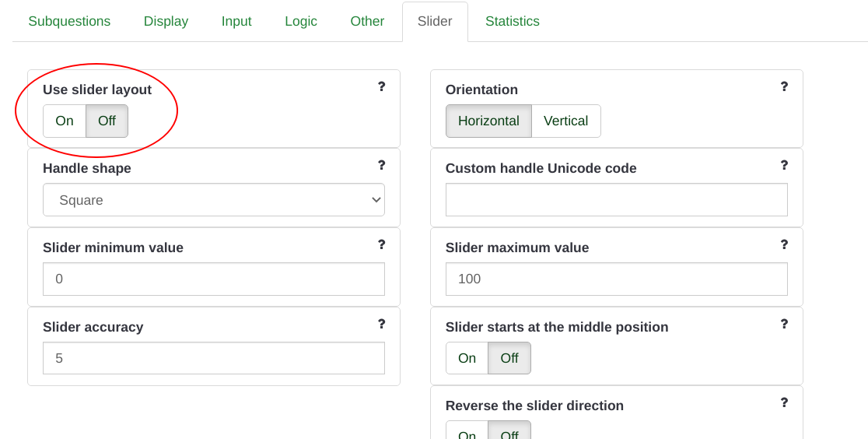The image size is (868, 439).
Task: Click help for Slider starts at middle position
Action: pos(784,324)
